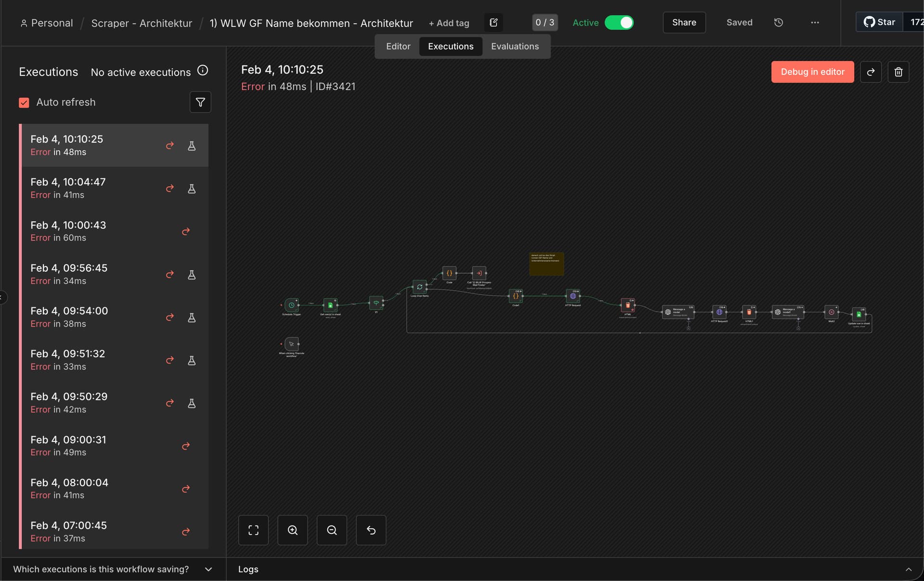Image resolution: width=924 pixels, height=581 pixels.
Task: Delete this execution with trash icon
Action: point(898,72)
